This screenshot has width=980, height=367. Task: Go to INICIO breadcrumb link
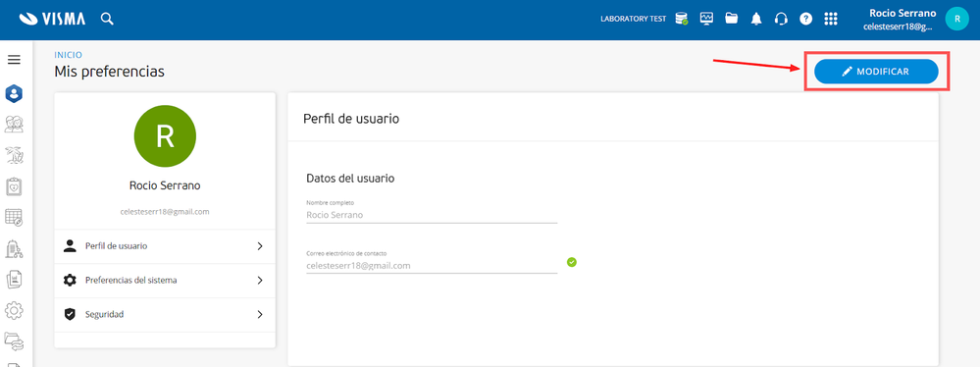pyautogui.click(x=68, y=55)
